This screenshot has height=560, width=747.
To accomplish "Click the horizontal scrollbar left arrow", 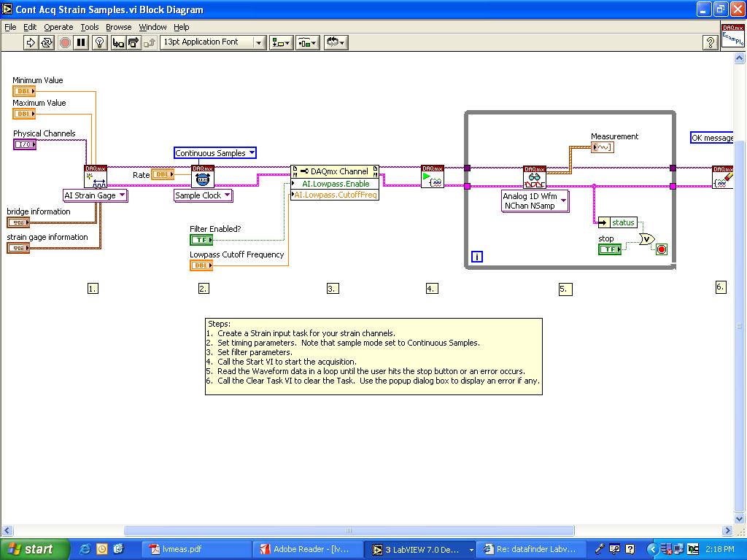I will (x=7, y=530).
